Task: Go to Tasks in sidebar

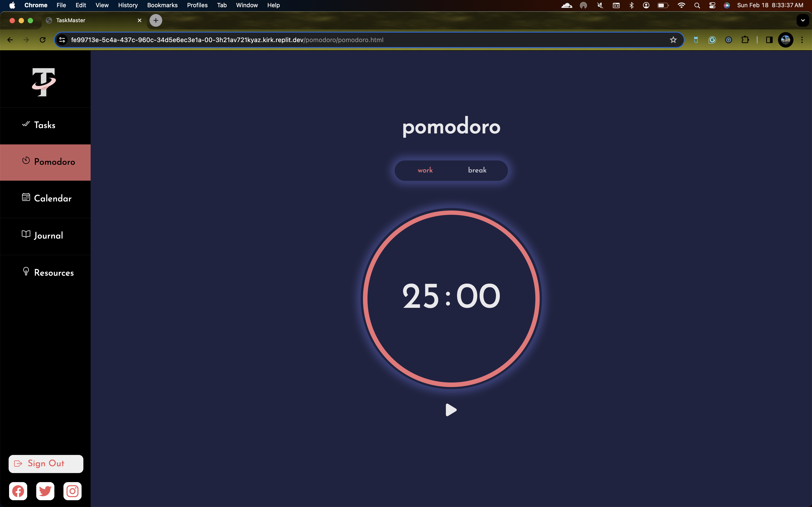Action: (45, 125)
